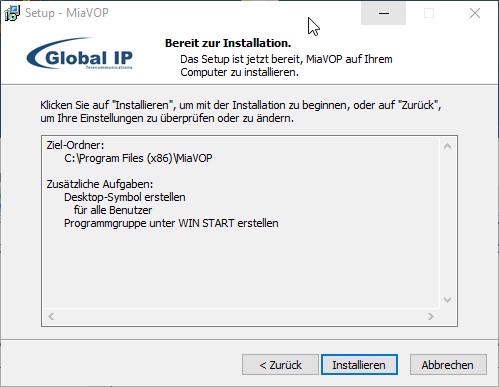
Task: Click the "Desktop-Symbol erstellen" summary line
Action: click(x=125, y=197)
